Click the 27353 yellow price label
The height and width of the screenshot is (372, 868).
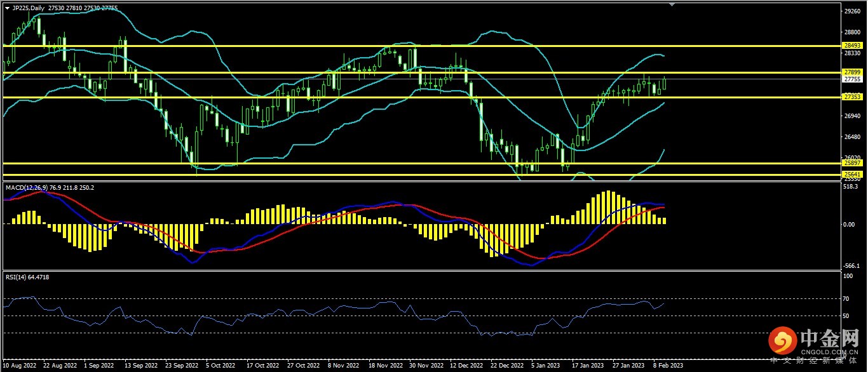(851, 96)
